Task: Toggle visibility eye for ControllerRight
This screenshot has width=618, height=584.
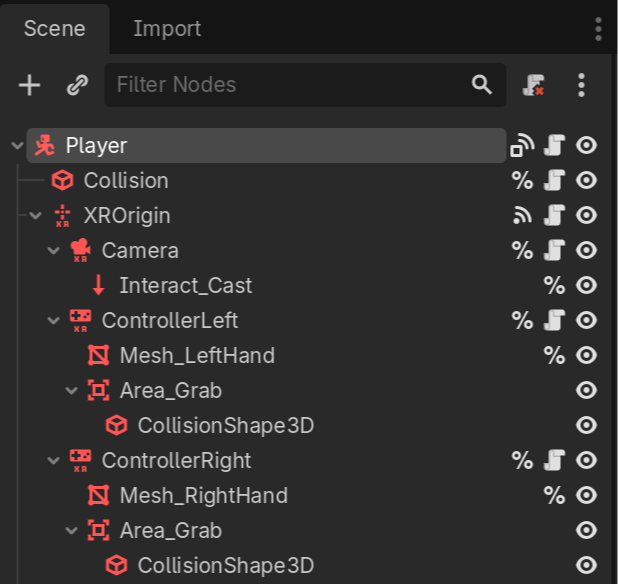Action: [587, 460]
